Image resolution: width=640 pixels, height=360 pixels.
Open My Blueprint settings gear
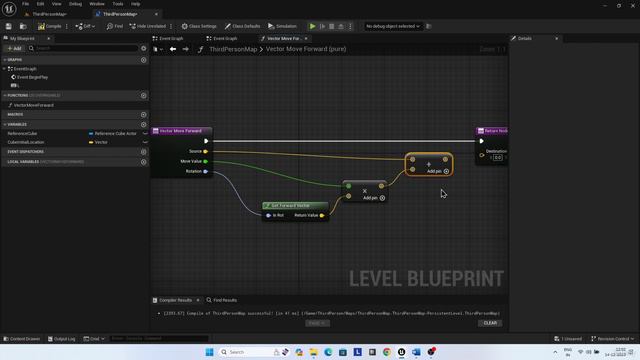143,48
